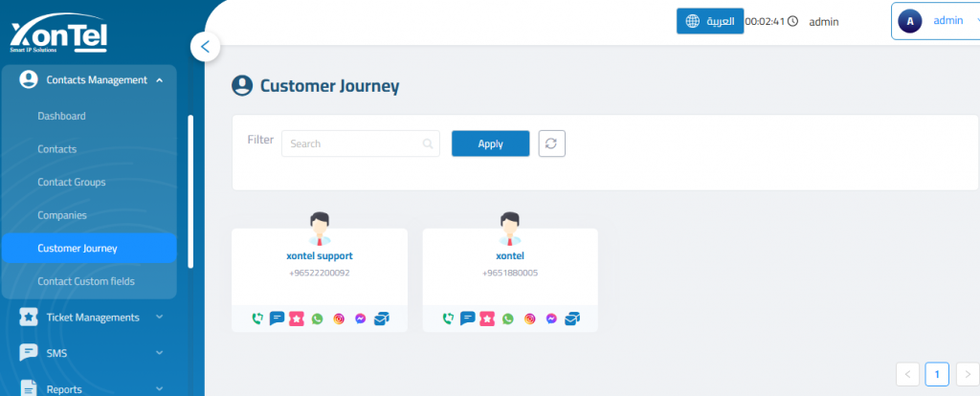Image resolution: width=980 pixels, height=396 pixels.
Task: Click the refresh icon button beside Apply
Action: pyautogui.click(x=552, y=143)
